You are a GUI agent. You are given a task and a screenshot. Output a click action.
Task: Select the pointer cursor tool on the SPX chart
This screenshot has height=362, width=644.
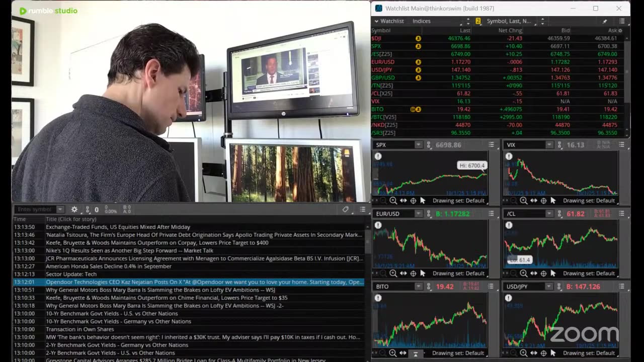pos(423,201)
